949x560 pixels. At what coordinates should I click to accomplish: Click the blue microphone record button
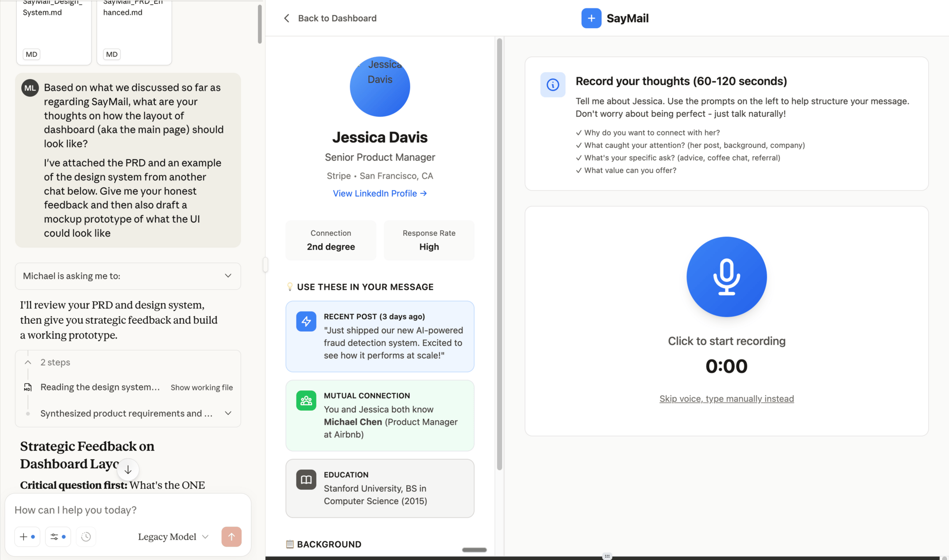click(x=726, y=277)
